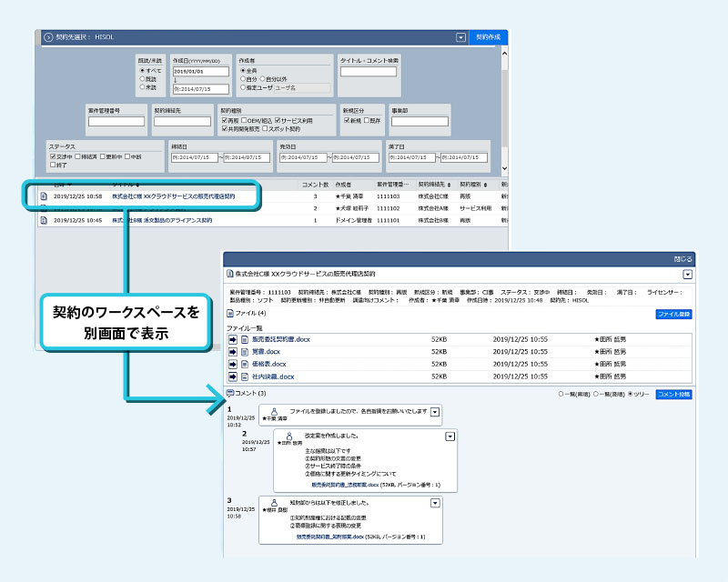Screen dimensions: 728x582
Task: Select the ツリー comment view radio button
Action: coord(632,394)
